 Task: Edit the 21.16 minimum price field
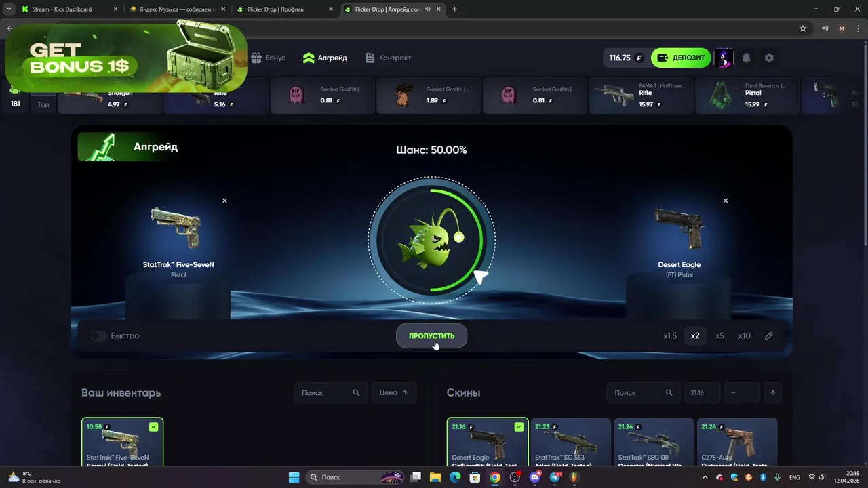[x=702, y=392]
